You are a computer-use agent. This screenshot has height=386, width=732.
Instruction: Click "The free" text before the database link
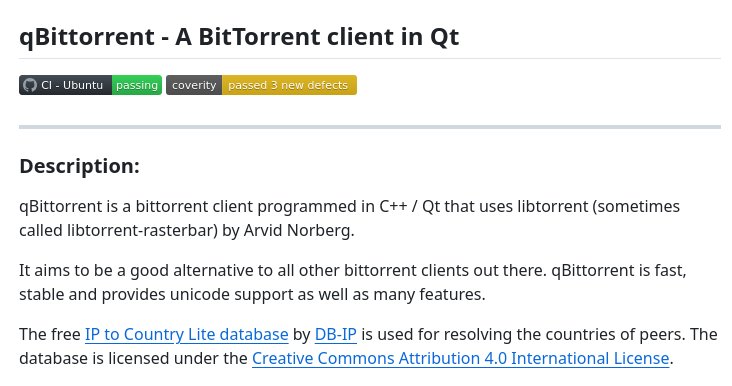50,334
